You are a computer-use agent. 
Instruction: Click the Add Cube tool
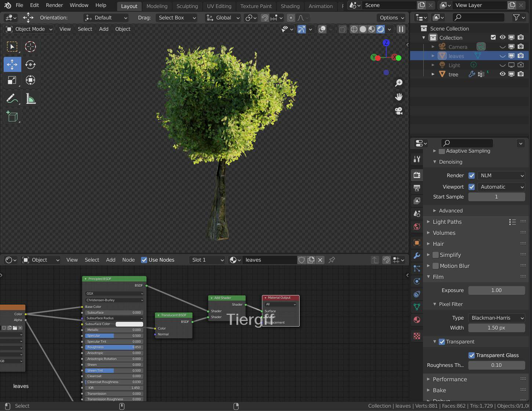[12, 116]
